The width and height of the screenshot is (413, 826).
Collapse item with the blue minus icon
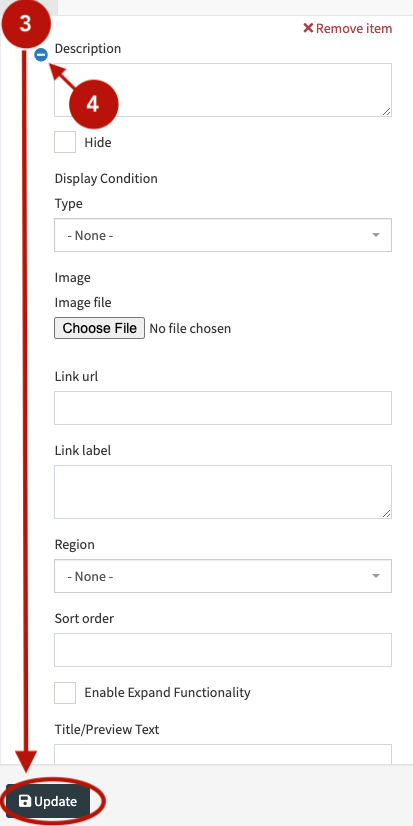coord(41,55)
